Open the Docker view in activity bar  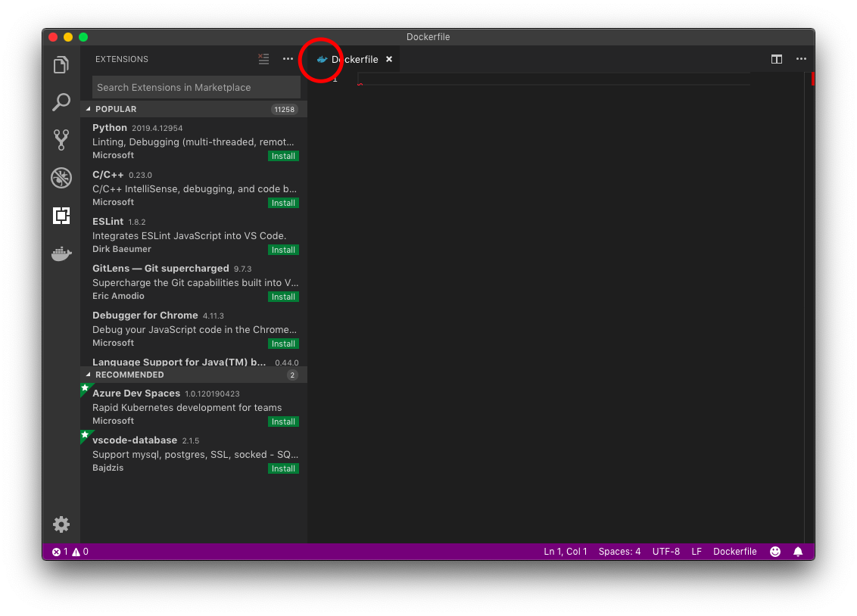(x=61, y=254)
